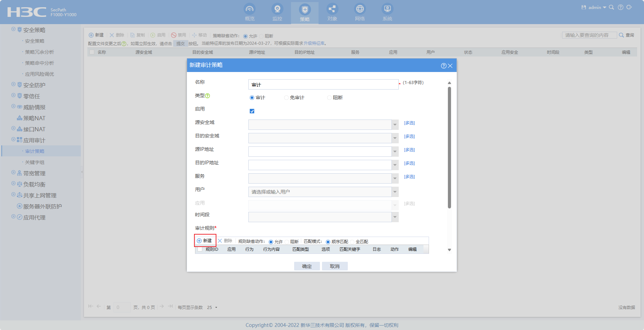
Task: Tick the select-all checkbox in rules table
Action: (x=200, y=249)
